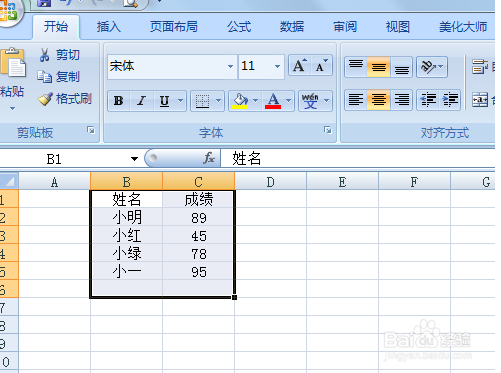Screen dimensions: 501x373
Task: Select cell with value 89
Action: pos(199,217)
